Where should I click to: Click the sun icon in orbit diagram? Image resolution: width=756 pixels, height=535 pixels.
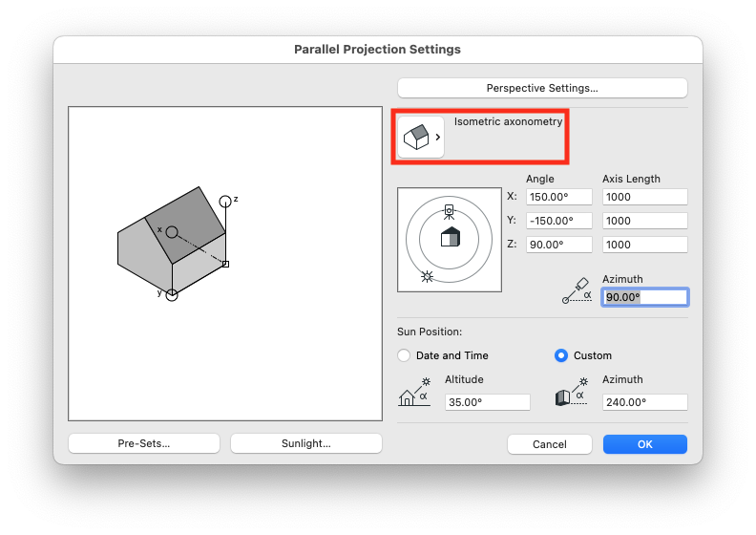pos(427,276)
